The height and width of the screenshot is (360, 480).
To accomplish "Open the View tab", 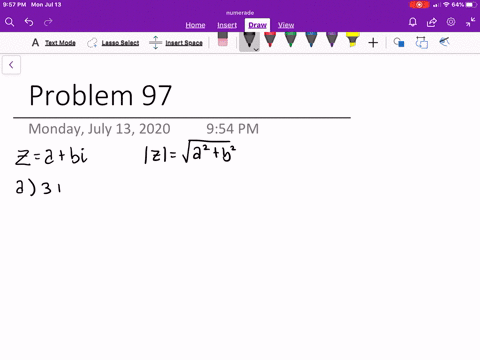I will 286,25.
